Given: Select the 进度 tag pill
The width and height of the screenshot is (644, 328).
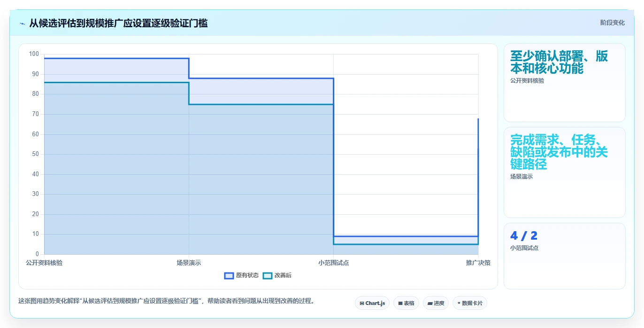Looking at the screenshot, I should (x=436, y=303).
